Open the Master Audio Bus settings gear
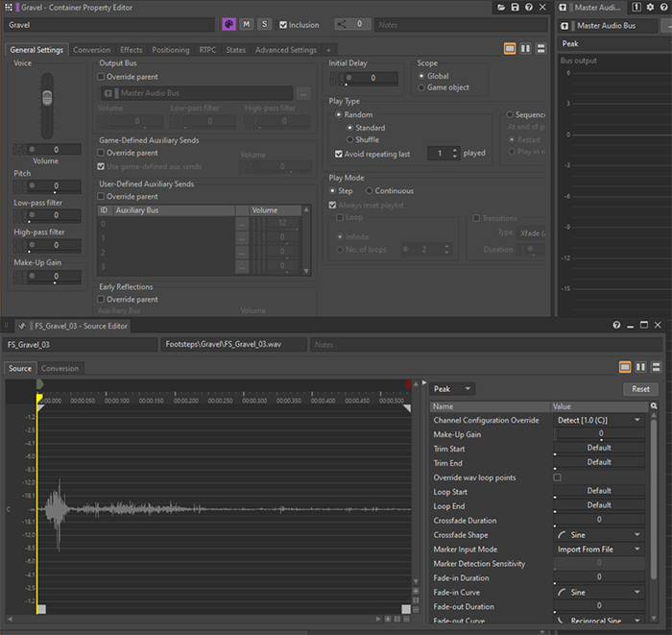This screenshot has width=672, height=635. click(x=650, y=8)
